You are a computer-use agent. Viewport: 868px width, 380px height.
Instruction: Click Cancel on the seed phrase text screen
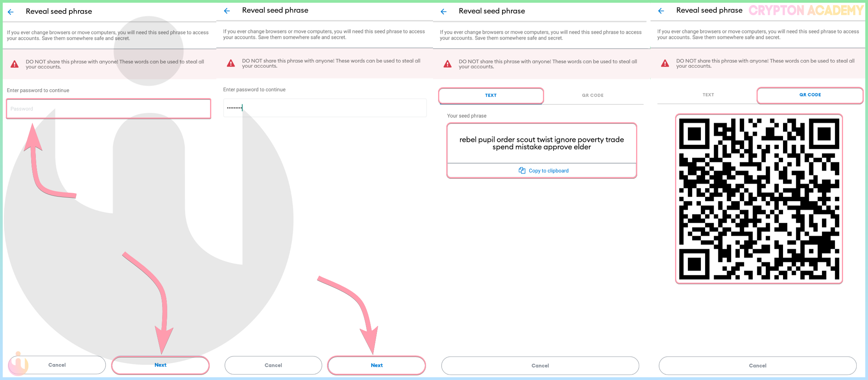(x=540, y=366)
